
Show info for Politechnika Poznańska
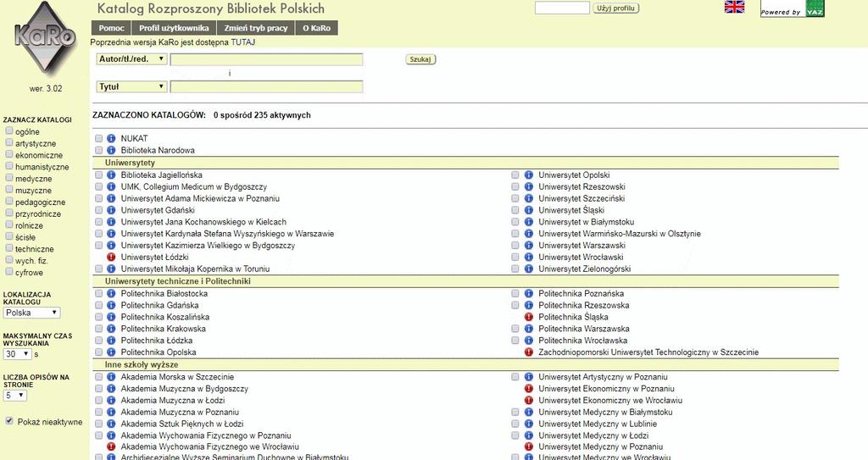[529, 293]
